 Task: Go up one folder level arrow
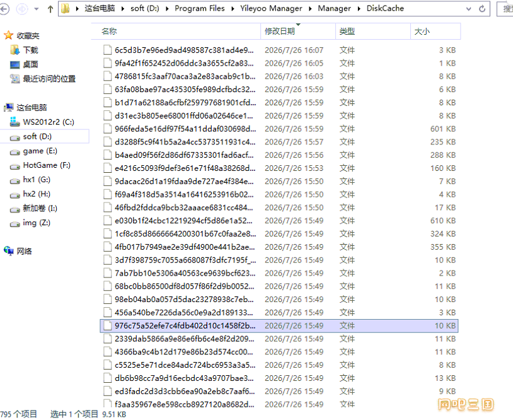point(50,9)
